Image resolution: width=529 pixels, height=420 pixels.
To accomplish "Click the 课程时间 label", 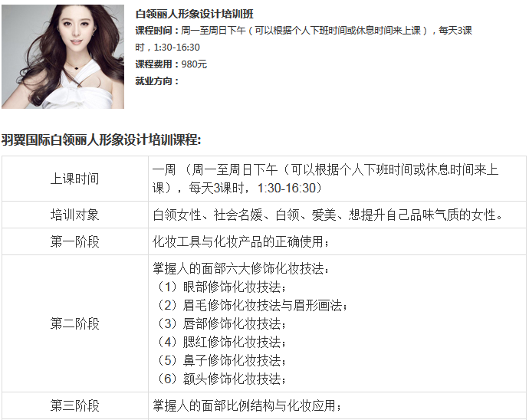I will pyautogui.click(x=154, y=31).
